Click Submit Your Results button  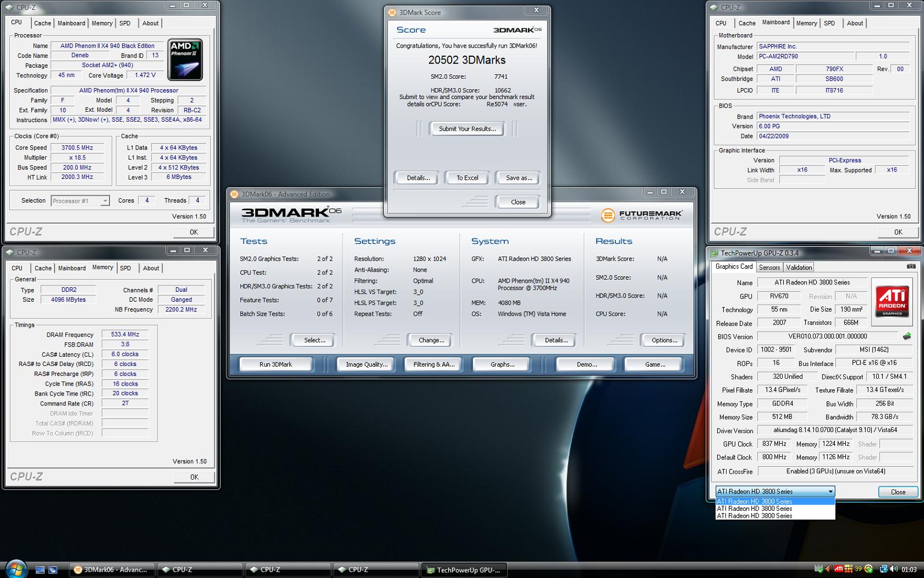click(x=467, y=129)
